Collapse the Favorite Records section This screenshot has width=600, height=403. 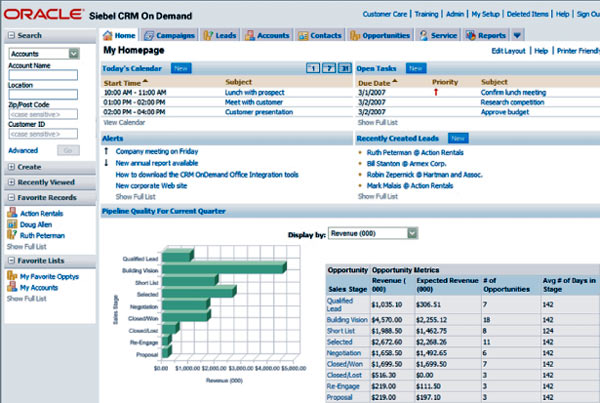(11, 197)
